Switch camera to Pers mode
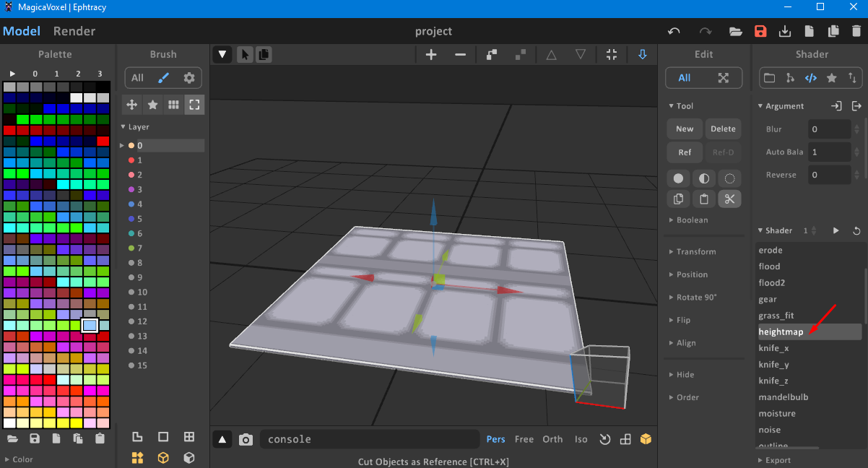The image size is (868, 468). click(496, 439)
